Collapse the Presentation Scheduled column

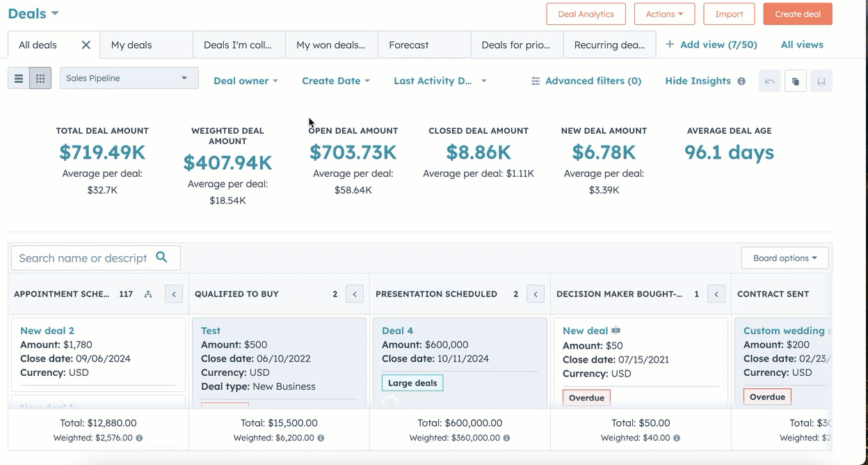click(536, 294)
